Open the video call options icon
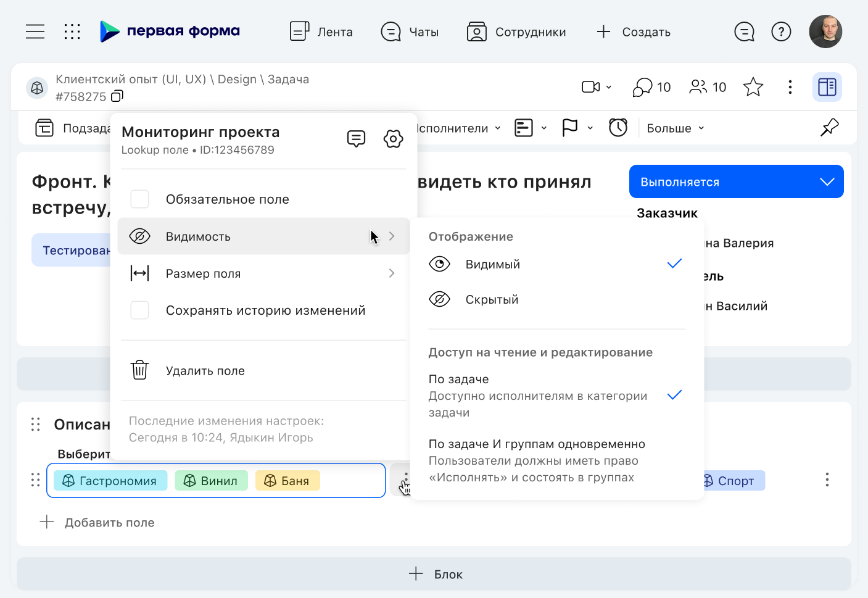 [595, 86]
